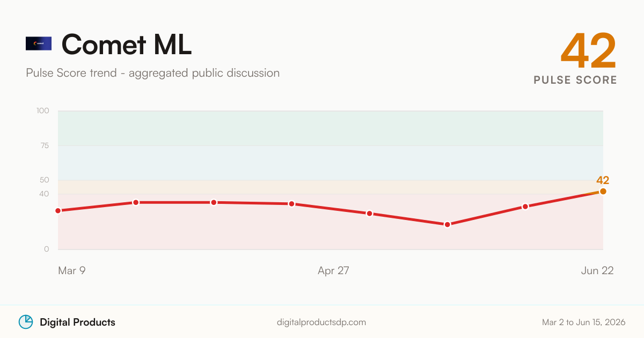This screenshot has width=644, height=338.
Task: Open the digitalproductsdp.com link
Action: coord(321,322)
